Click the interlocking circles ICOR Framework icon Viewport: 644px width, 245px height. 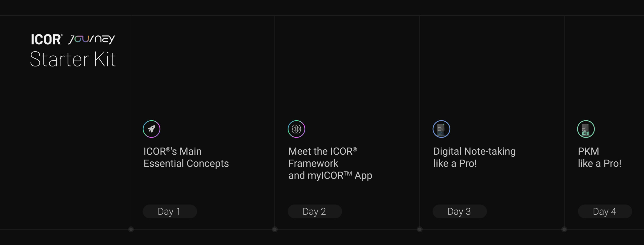(x=296, y=129)
